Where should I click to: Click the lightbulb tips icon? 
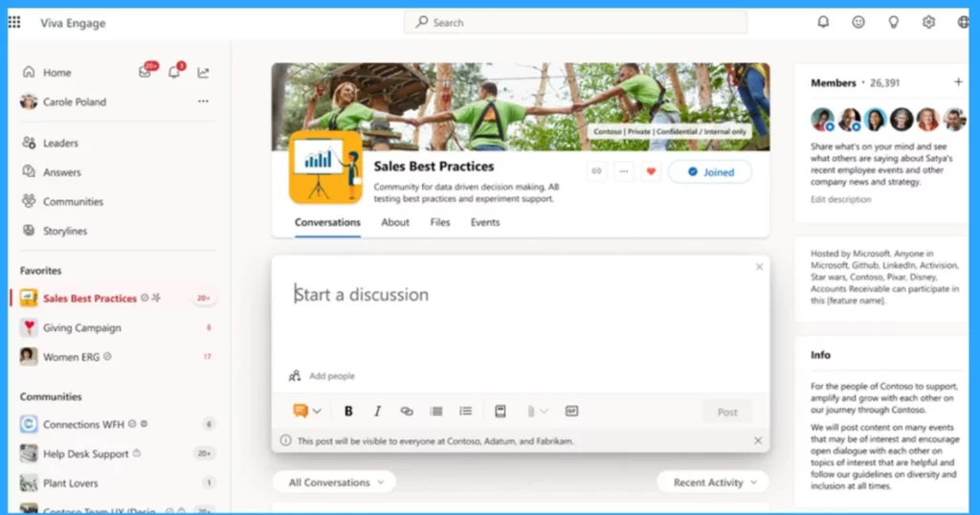(x=893, y=23)
